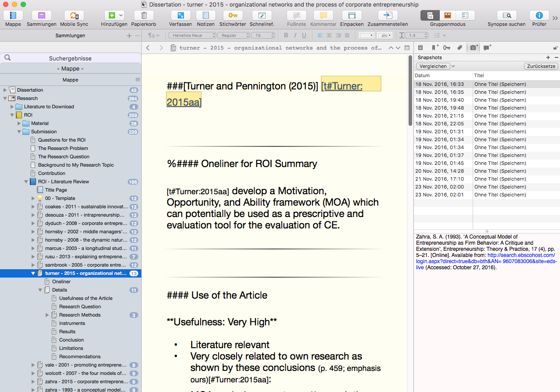The height and width of the screenshot is (392, 560).
Task: Select the Suchergebnisse collection tab
Action: (70, 58)
